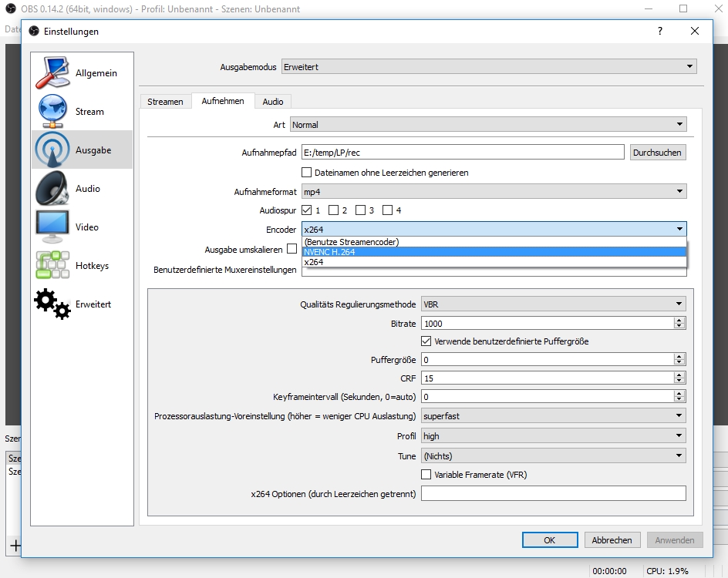Uncheck Verwende benutzerdefinierte Puffergröße
The height and width of the screenshot is (578, 728).
tap(426, 341)
